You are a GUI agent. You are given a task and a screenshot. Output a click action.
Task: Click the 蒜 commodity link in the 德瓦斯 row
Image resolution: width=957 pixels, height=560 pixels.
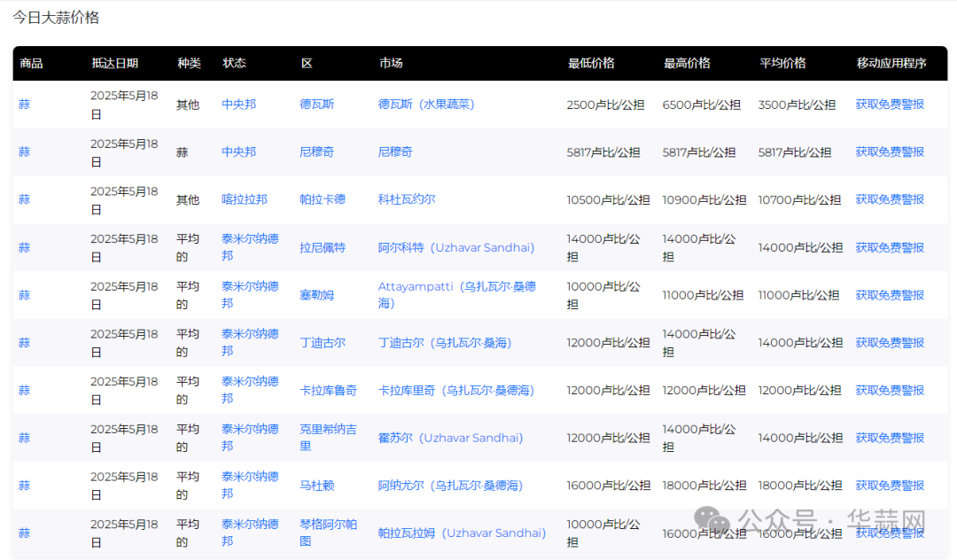[x=25, y=105]
